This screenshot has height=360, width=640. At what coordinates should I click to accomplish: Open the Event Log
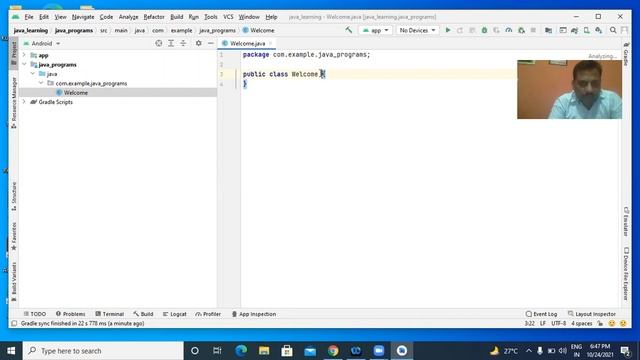pyautogui.click(x=541, y=314)
